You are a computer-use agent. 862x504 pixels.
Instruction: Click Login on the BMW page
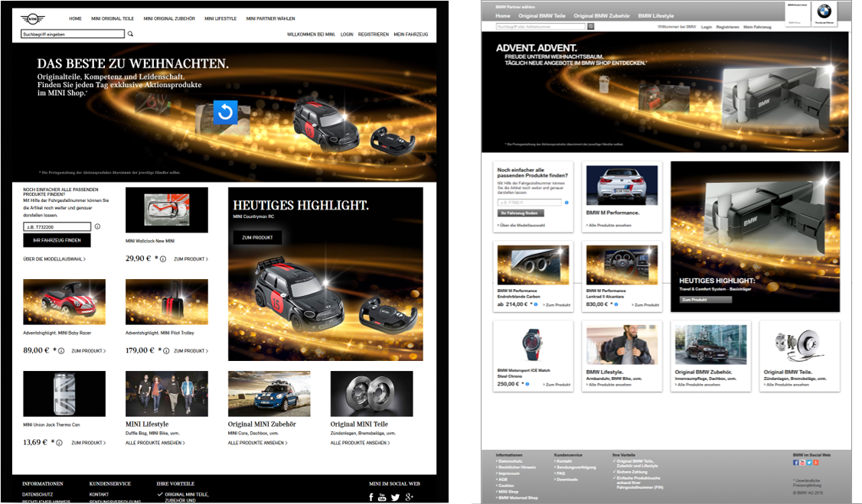point(707,27)
